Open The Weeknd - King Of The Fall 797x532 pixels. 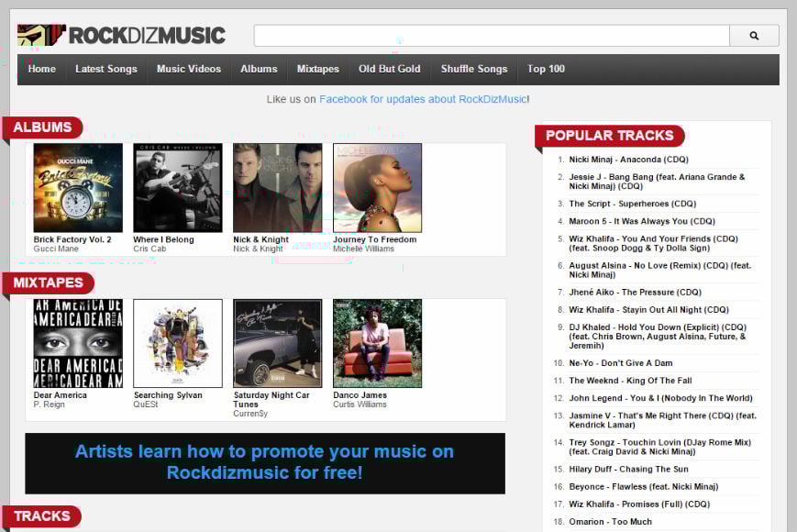pyautogui.click(x=630, y=381)
